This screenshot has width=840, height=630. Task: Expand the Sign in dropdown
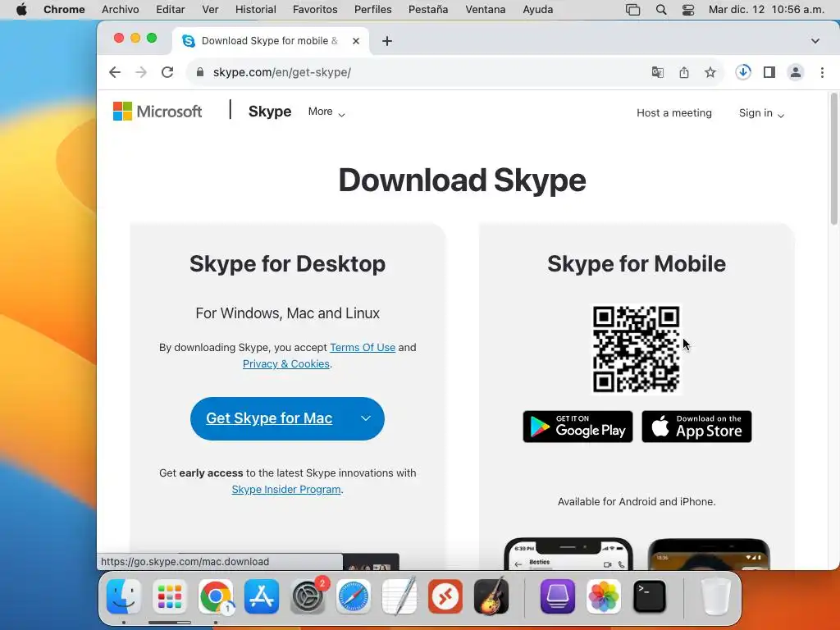761,113
